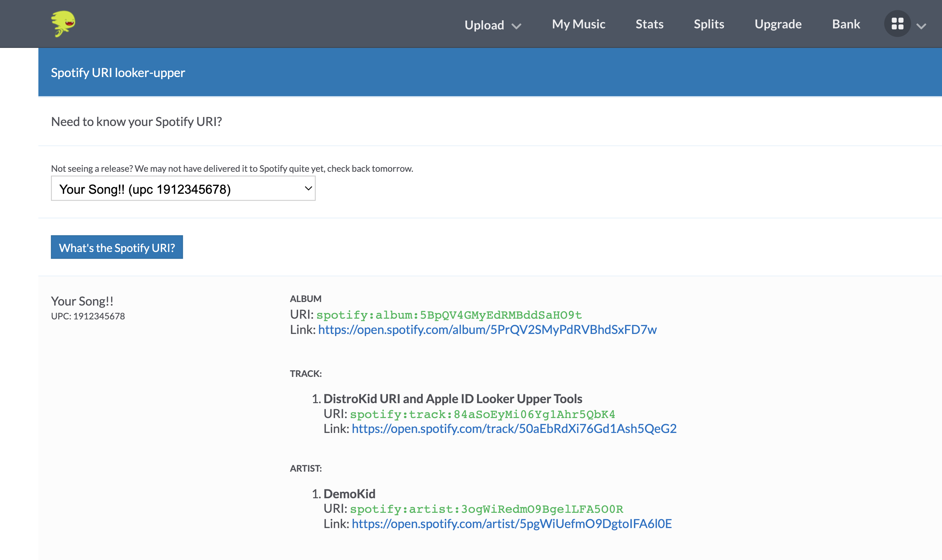Open the Spotify album link
Image resolution: width=942 pixels, height=560 pixels.
(x=487, y=329)
